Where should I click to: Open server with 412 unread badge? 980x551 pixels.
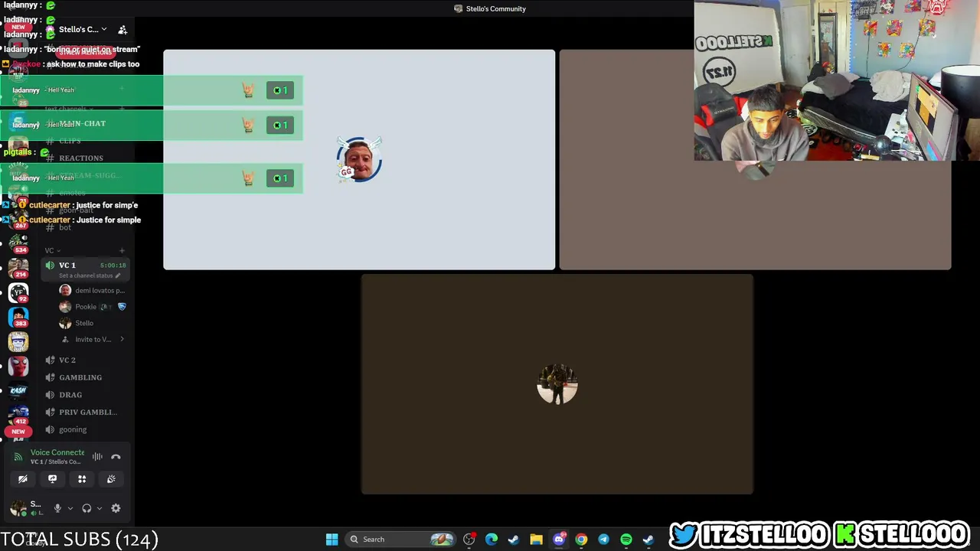(18, 415)
